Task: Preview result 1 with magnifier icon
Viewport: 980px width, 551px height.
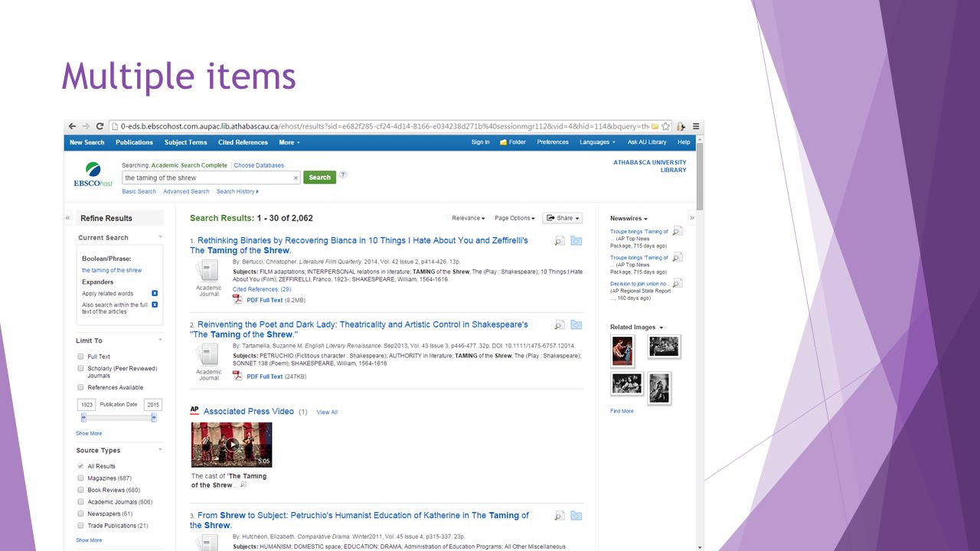Action: tap(560, 241)
